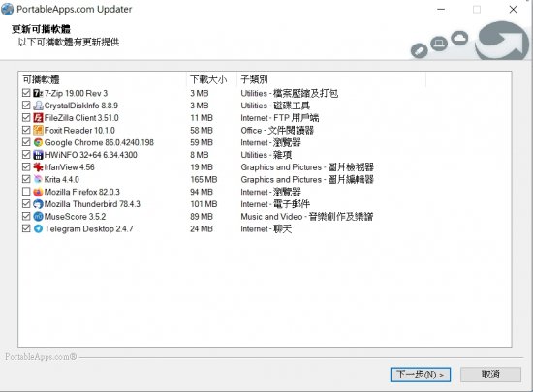Viewport: 533px width, 392px height.
Task: Click the Mozilla Firefox icon
Action: [x=38, y=192]
